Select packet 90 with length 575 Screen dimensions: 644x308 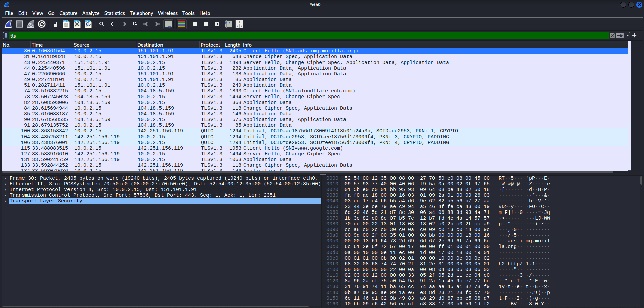click(315, 120)
